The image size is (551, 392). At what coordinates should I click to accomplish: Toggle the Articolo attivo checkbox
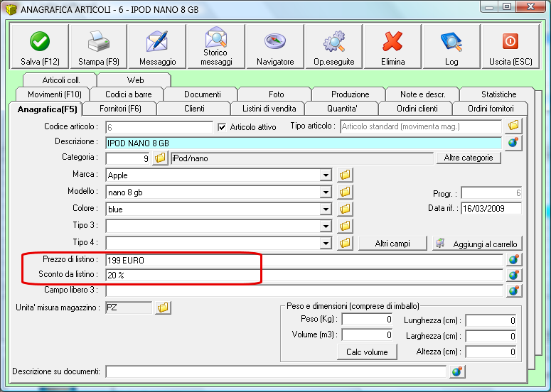(x=222, y=127)
